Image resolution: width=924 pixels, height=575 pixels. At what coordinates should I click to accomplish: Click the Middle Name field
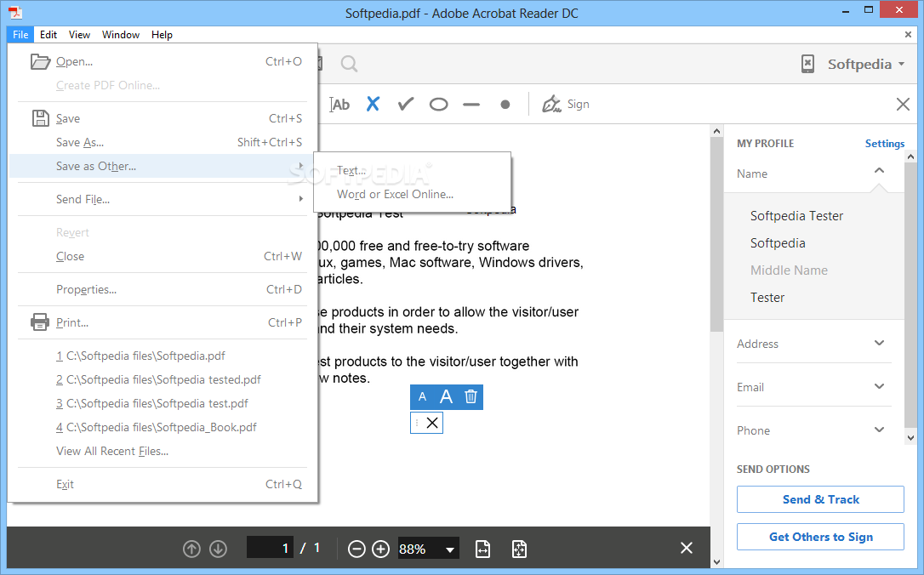[x=789, y=270]
